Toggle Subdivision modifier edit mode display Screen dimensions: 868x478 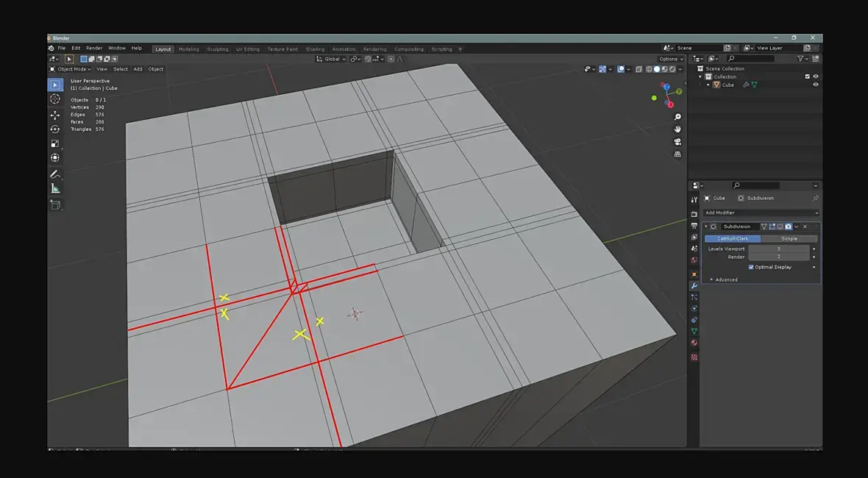(772, 226)
